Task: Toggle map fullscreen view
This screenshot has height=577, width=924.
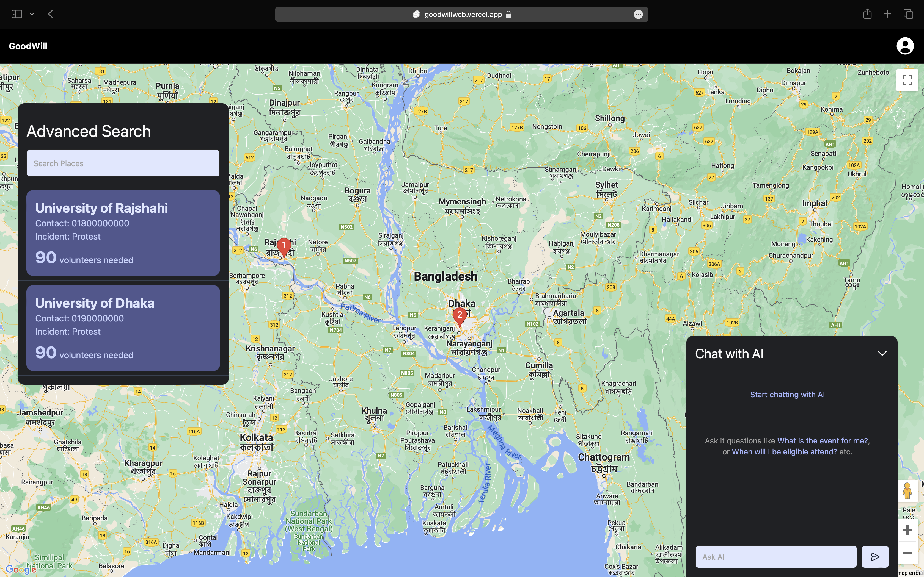Action: pos(907,80)
